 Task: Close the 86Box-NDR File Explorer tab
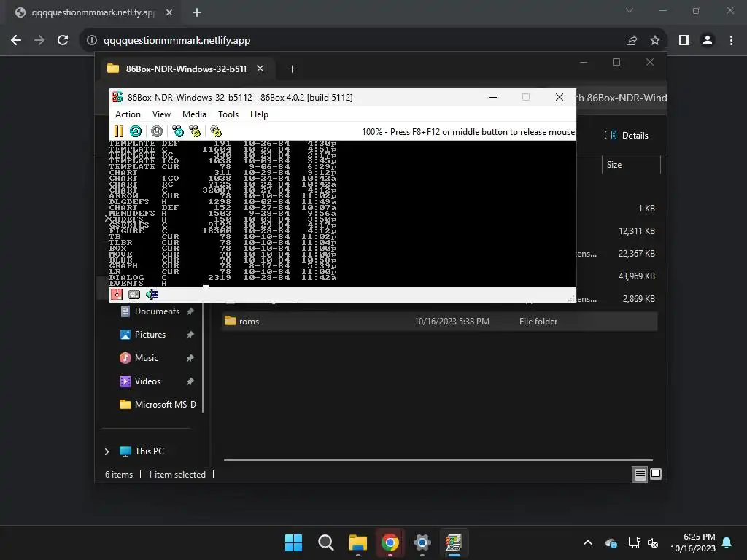(x=260, y=69)
